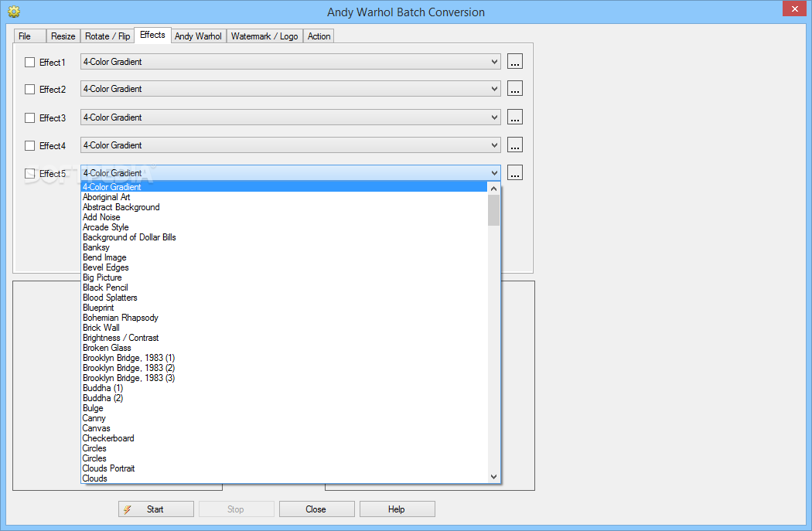
Task: Choose Black Pencil effect
Action: pyautogui.click(x=284, y=288)
